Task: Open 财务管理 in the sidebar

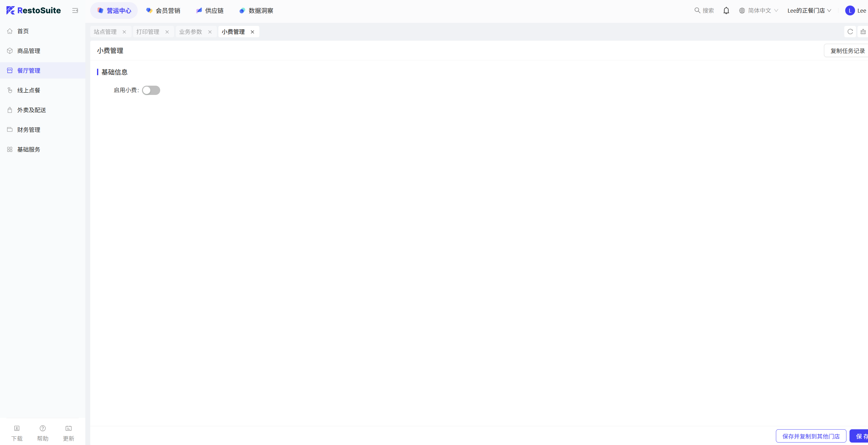Action: (x=29, y=130)
